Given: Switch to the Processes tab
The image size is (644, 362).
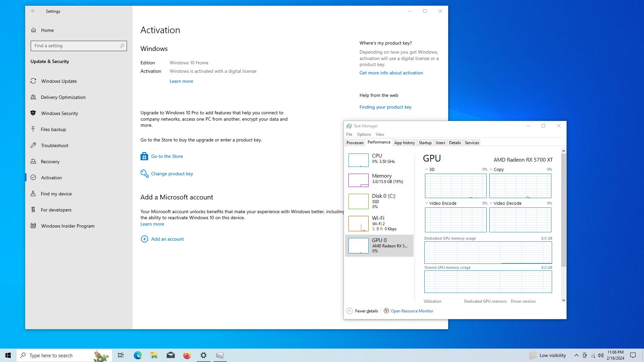Looking at the screenshot, I should coord(355,143).
